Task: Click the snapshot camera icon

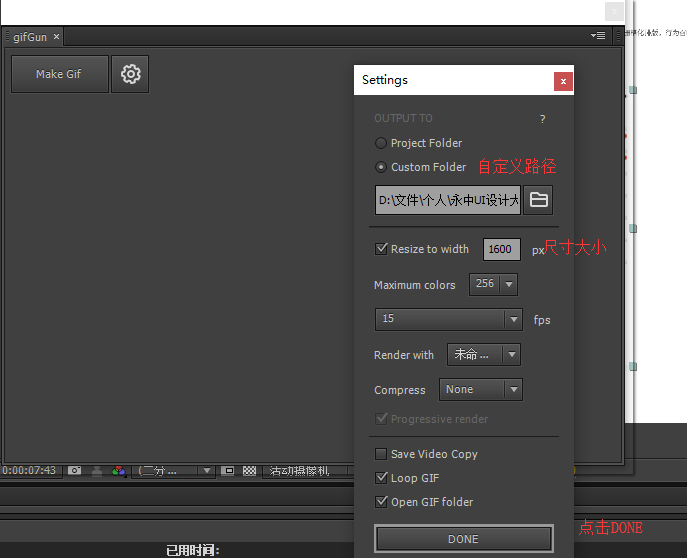Action: pyautogui.click(x=74, y=470)
